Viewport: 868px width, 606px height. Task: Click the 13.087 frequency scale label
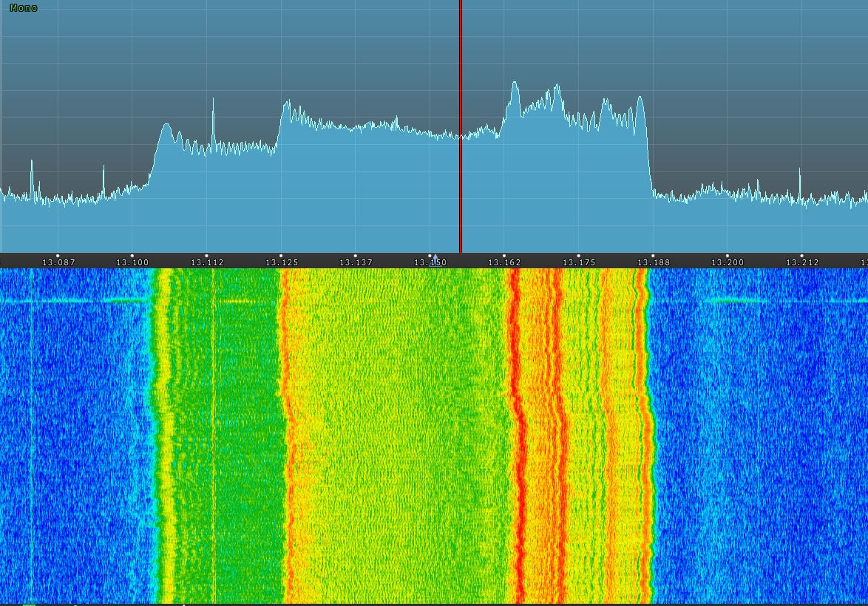pyautogui.click(x=58, y=262)
